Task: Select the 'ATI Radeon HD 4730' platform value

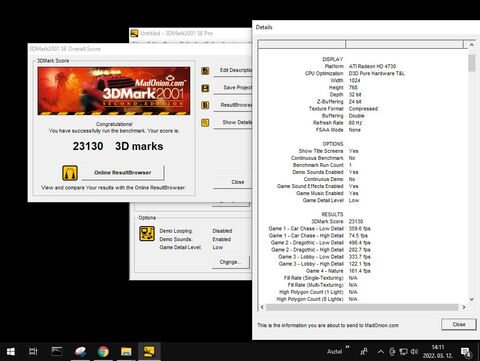Action: coord(372,66)
